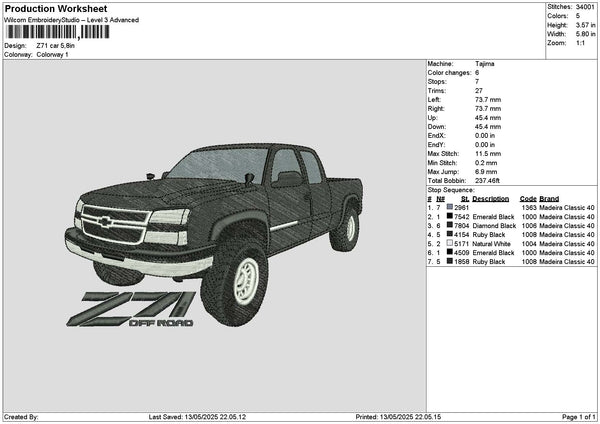
Task: Click the Color changes value '6'
Action: click(477, 73)
